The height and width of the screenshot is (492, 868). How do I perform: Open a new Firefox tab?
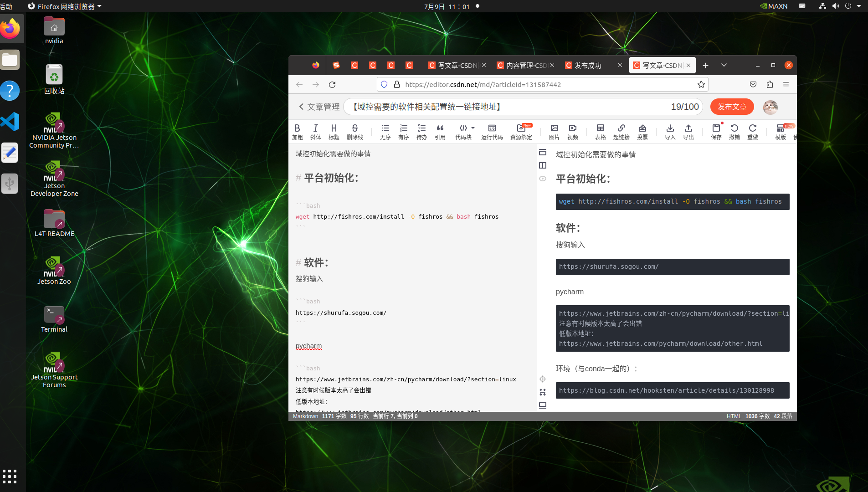(705, 65)
